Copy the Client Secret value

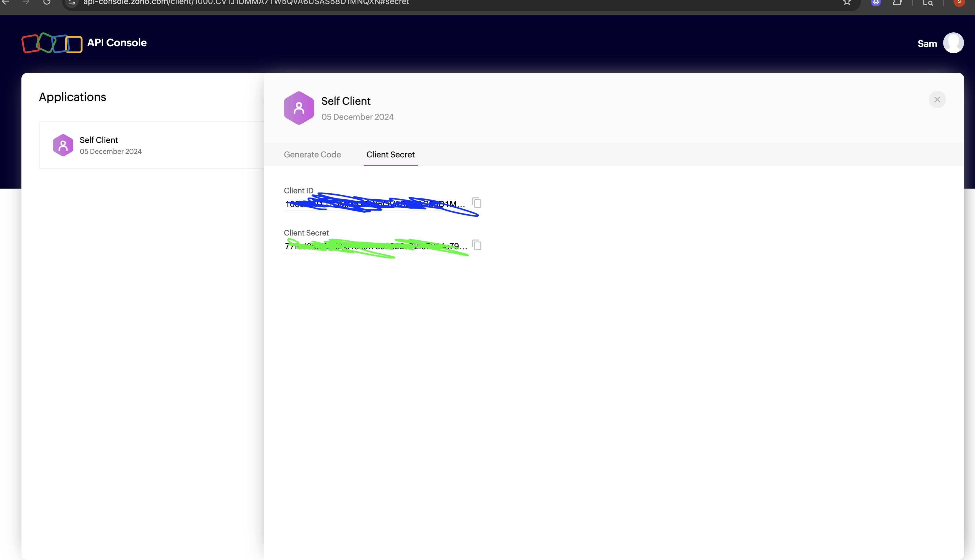(x=477, y=245)
